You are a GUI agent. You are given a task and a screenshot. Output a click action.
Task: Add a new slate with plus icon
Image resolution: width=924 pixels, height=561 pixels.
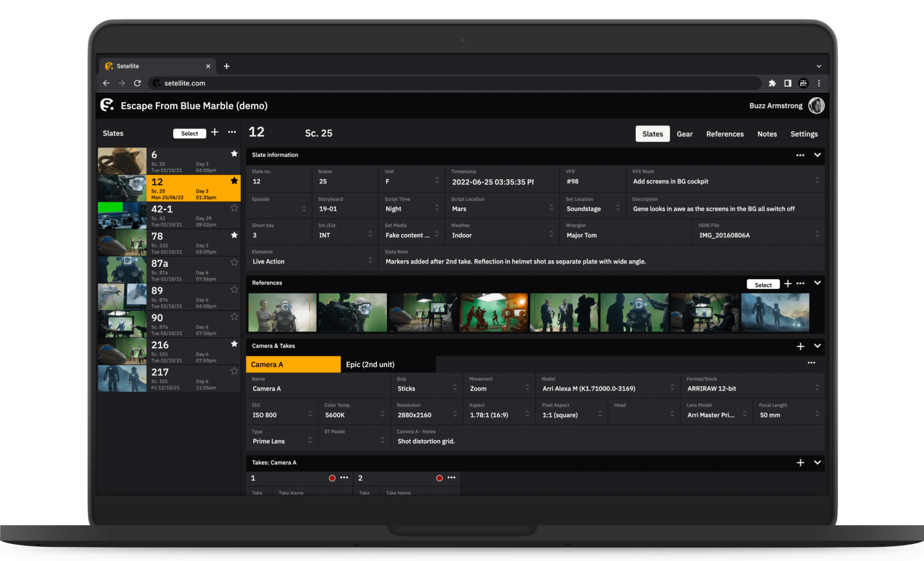(215, 133)
